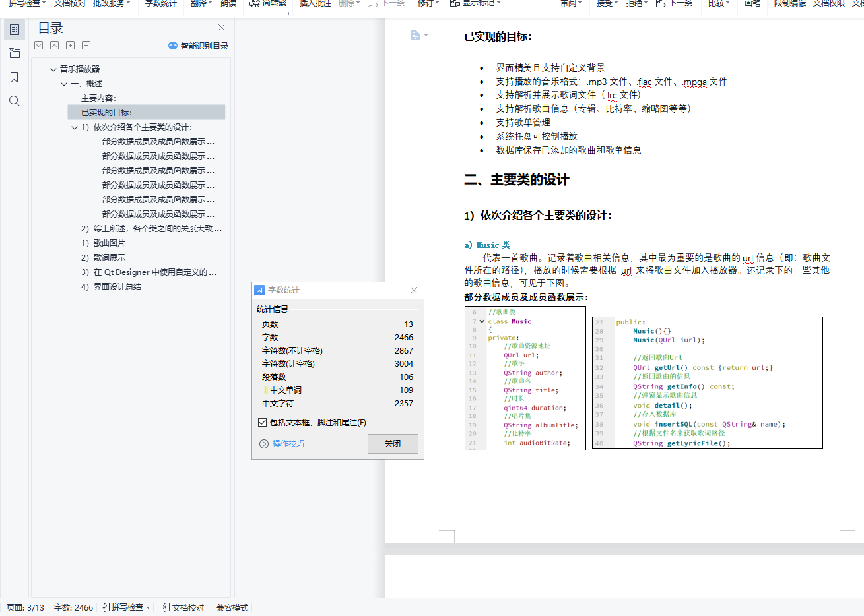Viewport: 864px width, 616px height.
Task: Close the 目录 navigation pane
Action: [x=222, y=28]
